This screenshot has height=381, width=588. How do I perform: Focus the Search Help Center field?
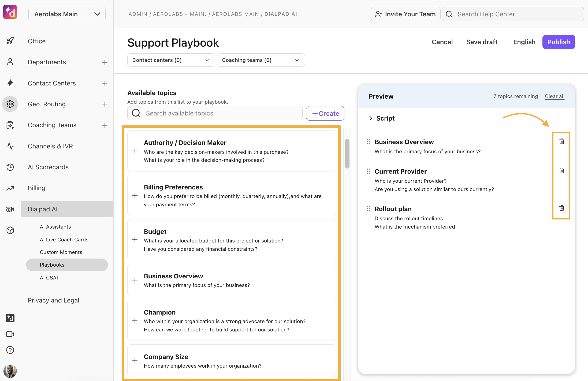[x=512, y=14]
